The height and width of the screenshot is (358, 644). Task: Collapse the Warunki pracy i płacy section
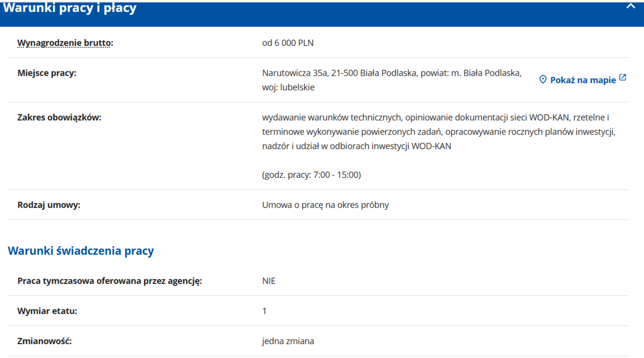[630, 7]
